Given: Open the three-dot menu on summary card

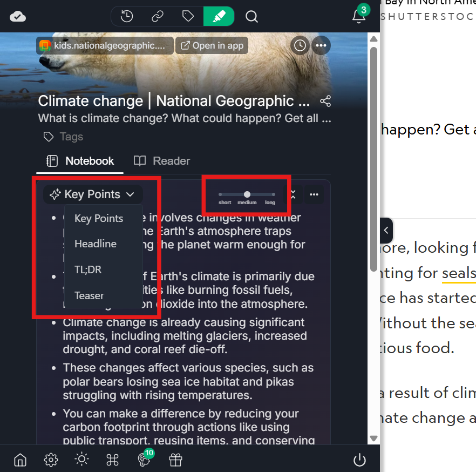Looking at the screenshot, I should (x=314, y=194).
